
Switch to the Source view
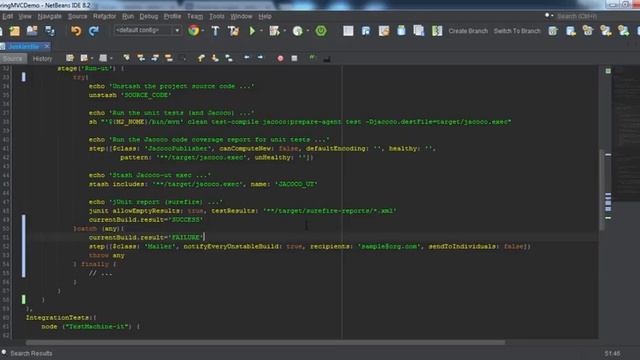pos(13,59)
